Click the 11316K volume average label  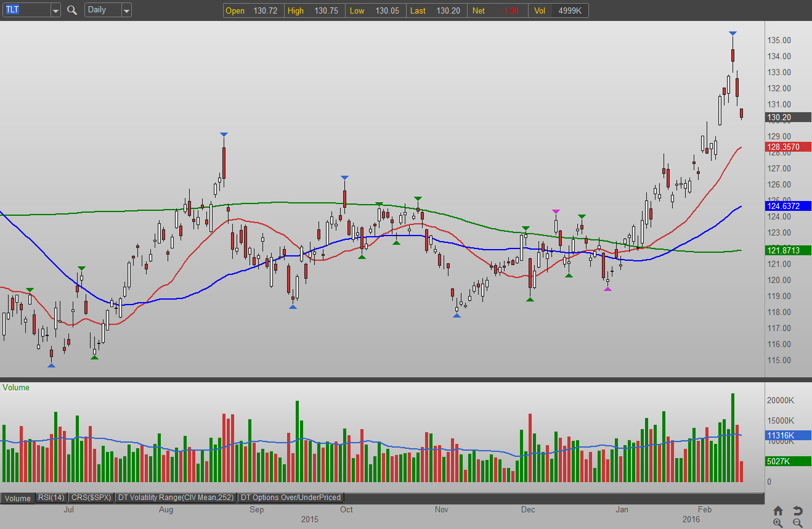click(787, 435)
